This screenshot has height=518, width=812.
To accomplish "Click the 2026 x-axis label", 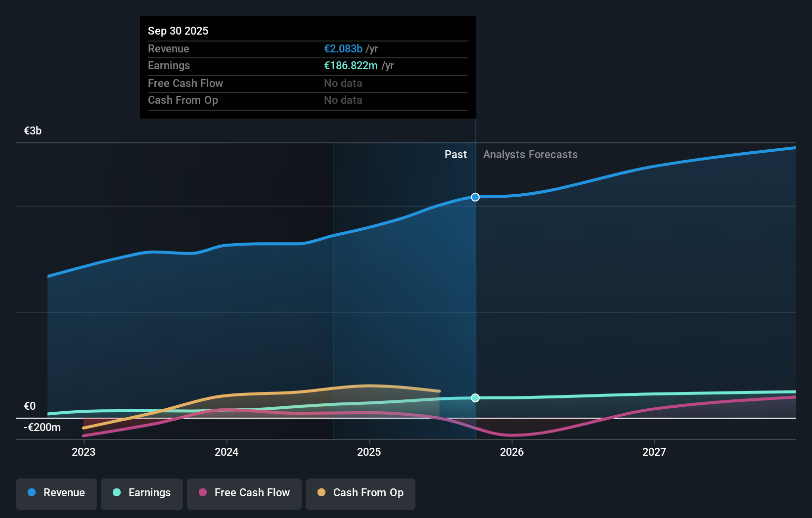I will click(512, 452).
